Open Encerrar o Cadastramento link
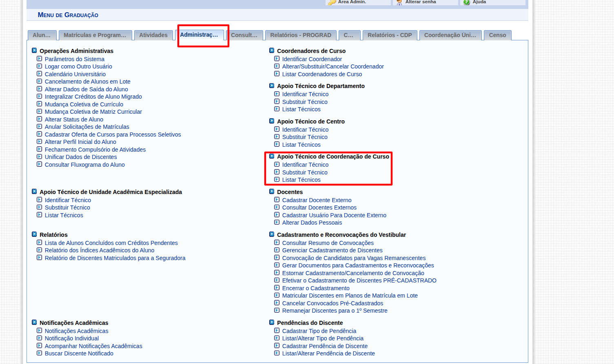Image resolution: width=614 pixels, height=364 pixels. 316,288
